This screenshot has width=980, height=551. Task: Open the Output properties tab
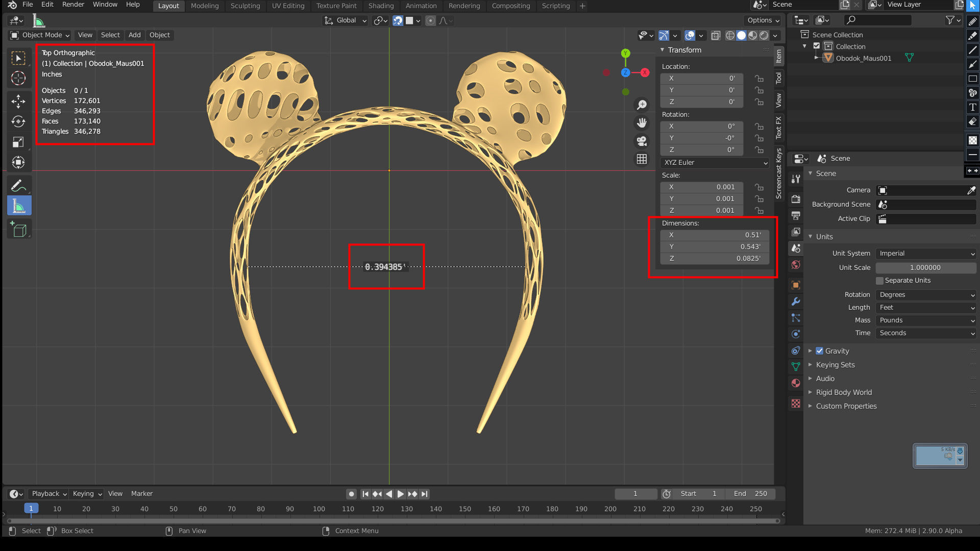tap(796, 215)
